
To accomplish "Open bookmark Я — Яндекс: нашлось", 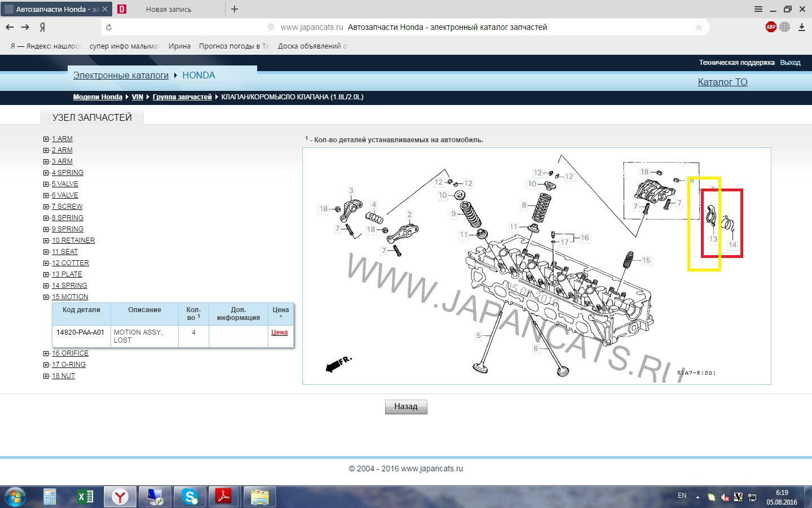I will pos(46,46).
